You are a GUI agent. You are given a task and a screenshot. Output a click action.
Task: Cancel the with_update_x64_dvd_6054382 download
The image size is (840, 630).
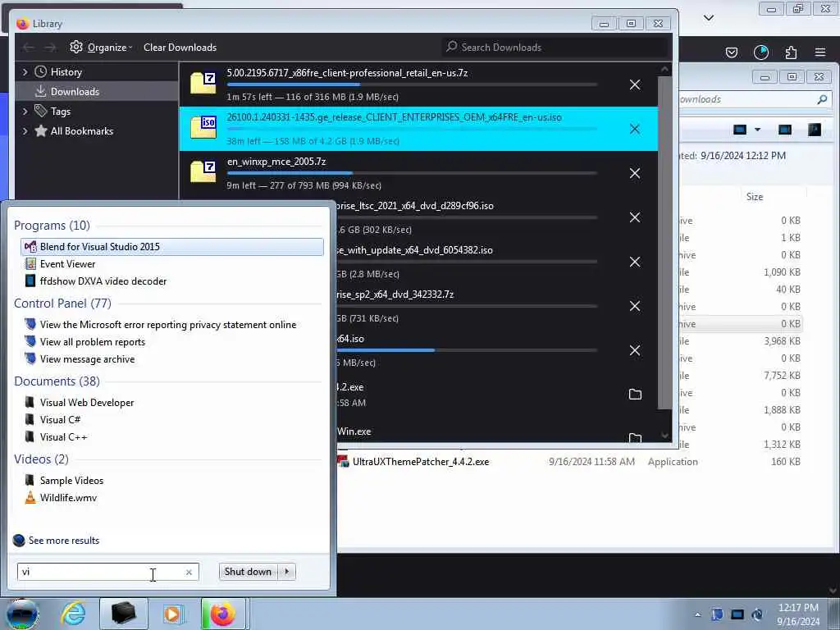click(635, 262)
